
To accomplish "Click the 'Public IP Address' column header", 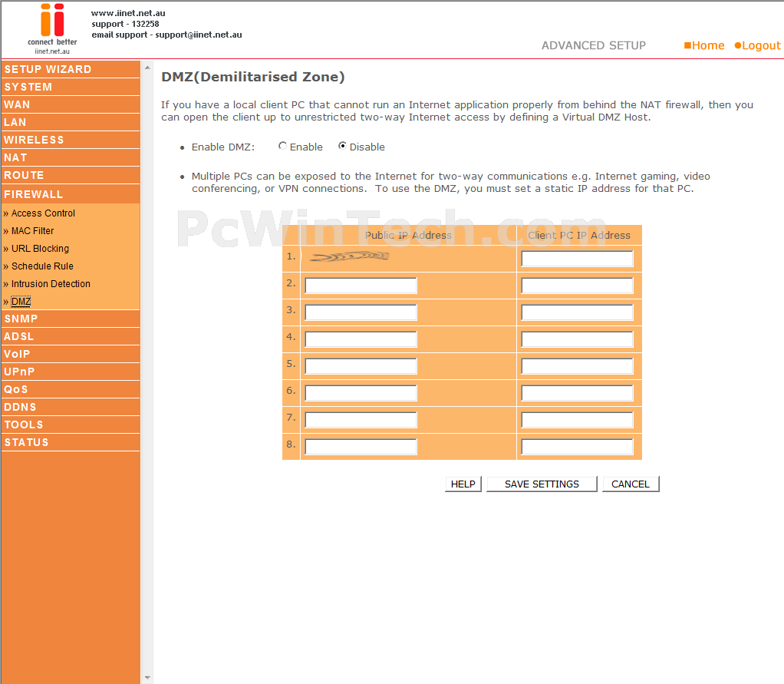I will click(408, 235).
